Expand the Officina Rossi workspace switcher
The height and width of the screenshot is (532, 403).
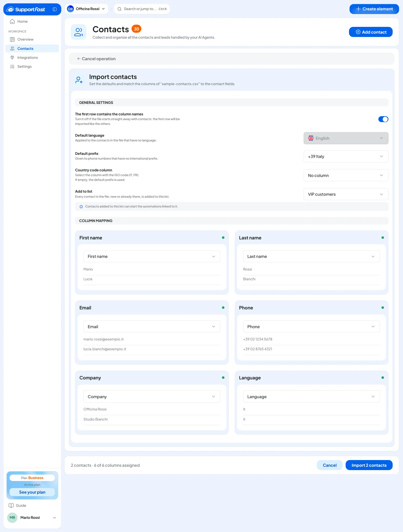tap(86, 9)
